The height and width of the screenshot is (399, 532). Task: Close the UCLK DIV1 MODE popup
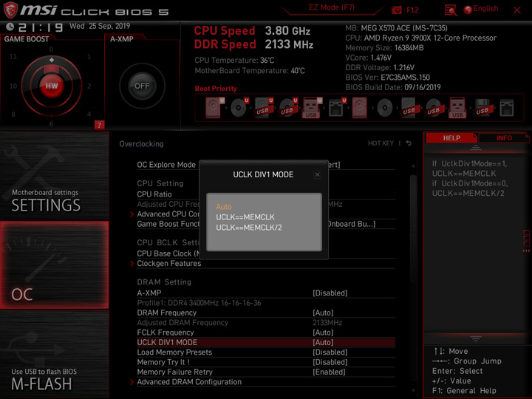317,174
